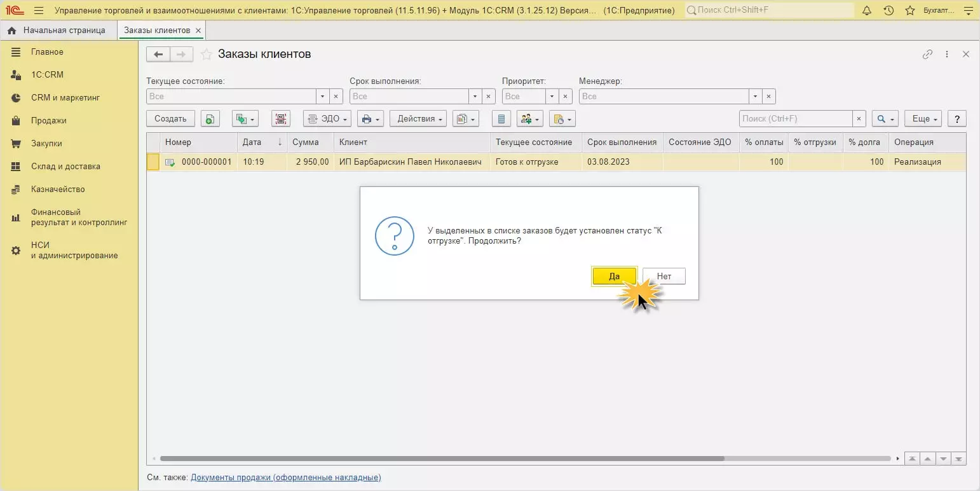Open the Закупки section

coord(46,144)
